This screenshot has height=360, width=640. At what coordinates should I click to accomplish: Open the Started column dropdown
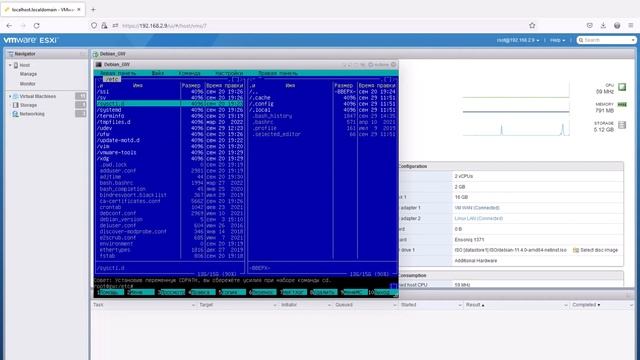pos(460,305)
